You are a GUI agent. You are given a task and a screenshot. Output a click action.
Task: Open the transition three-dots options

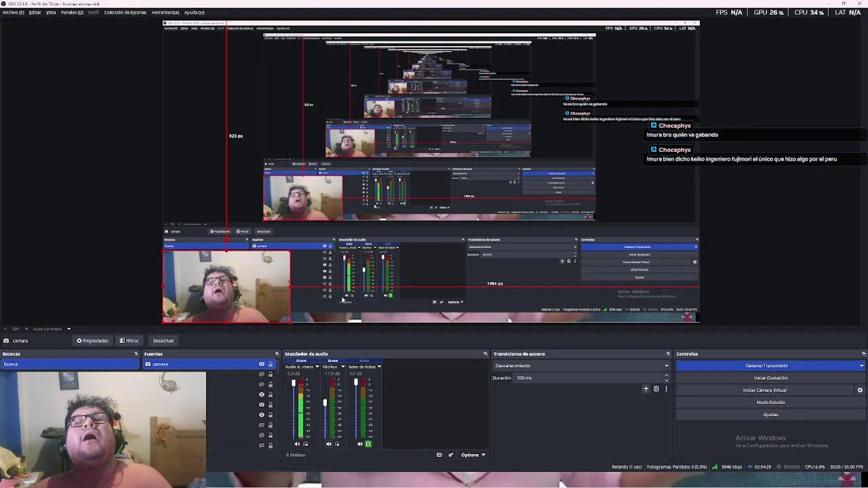666,389
